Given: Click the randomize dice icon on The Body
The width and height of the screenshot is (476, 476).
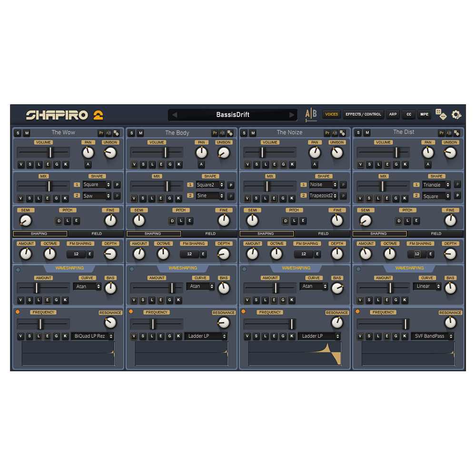Looking at the screenshot, I should (230, 133).
